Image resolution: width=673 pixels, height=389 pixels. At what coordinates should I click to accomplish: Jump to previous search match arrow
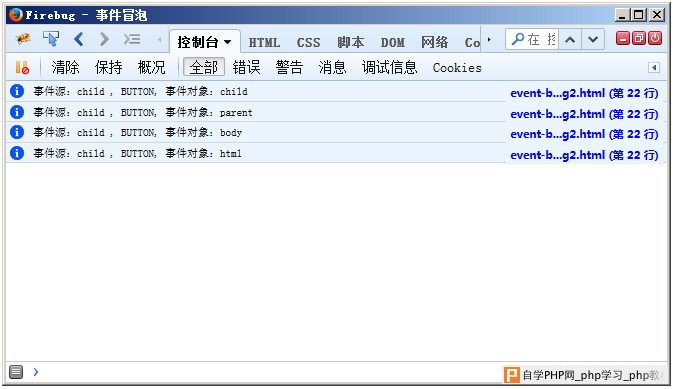[x=570, y=40]
